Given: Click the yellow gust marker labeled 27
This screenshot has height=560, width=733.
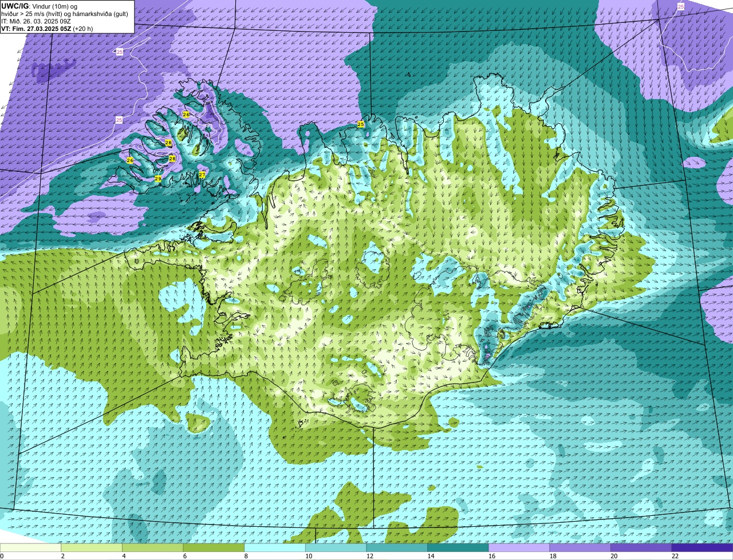Looking at the screenshot, I should [x=202, y=175].
